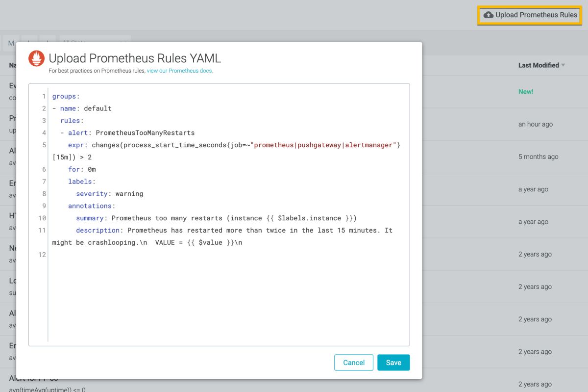Click the 'groups:' line in editor
Screen dimensions: 588x392
[66, 96]
